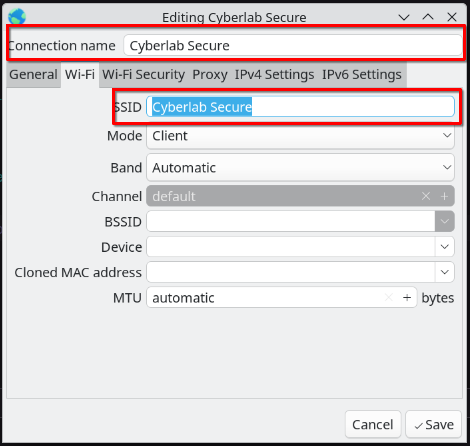Go to the Proxy tab
The height and width of the screenshot is (446, 470).
coord(210,74)
